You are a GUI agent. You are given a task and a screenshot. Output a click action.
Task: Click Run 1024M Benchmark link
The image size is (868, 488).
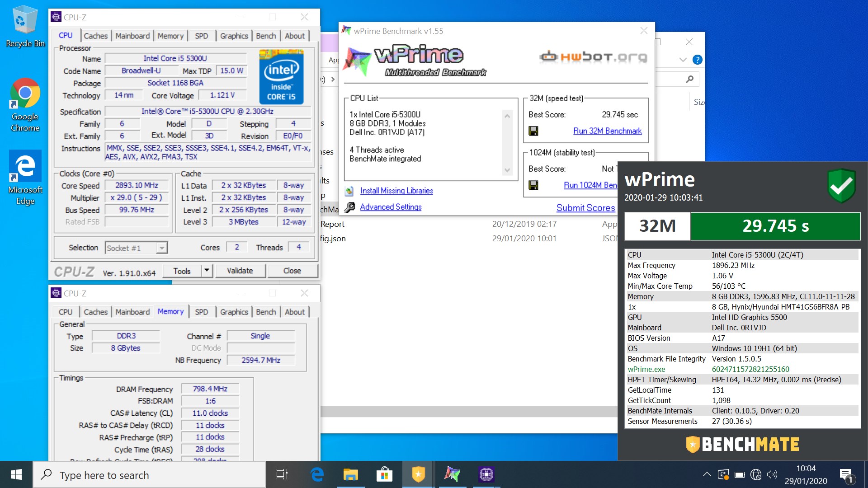point(590,185)
